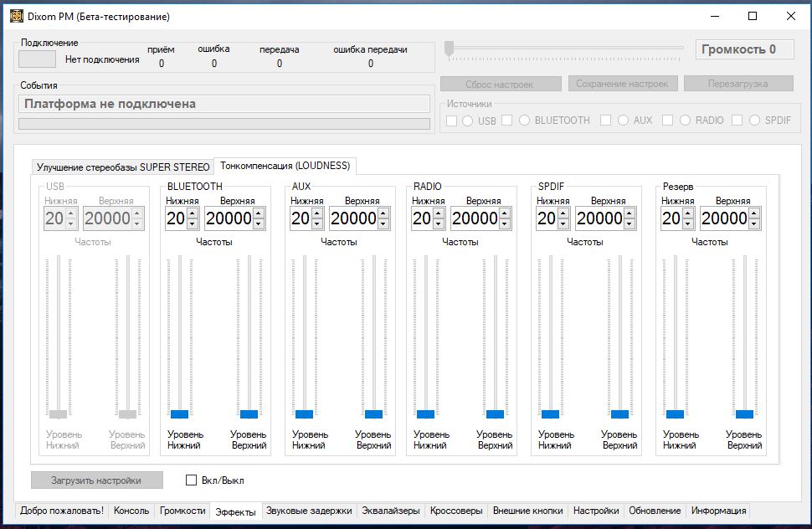Screen dimensions: 812x529
Task: Click the master volume slider thumb at top
Action: coord(450,49)
